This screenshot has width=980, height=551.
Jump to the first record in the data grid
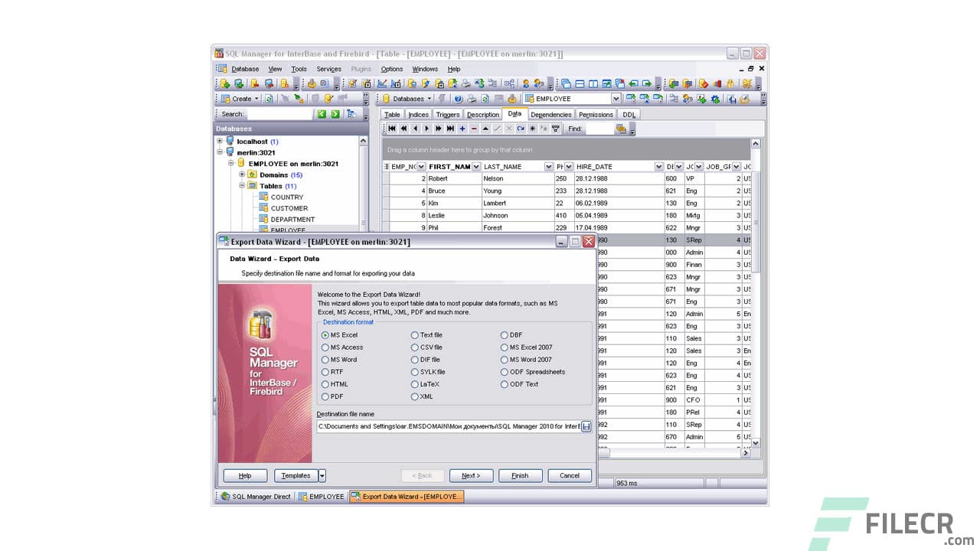click(393, 128)
